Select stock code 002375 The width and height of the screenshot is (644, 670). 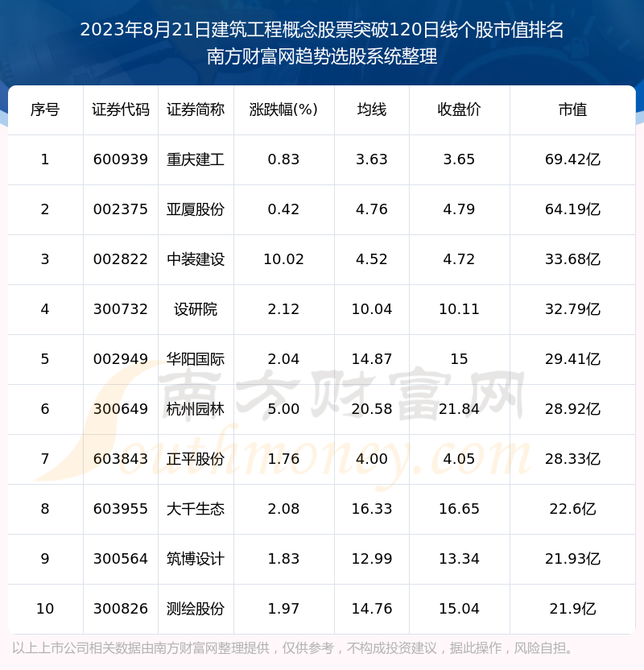click(121, 209)
